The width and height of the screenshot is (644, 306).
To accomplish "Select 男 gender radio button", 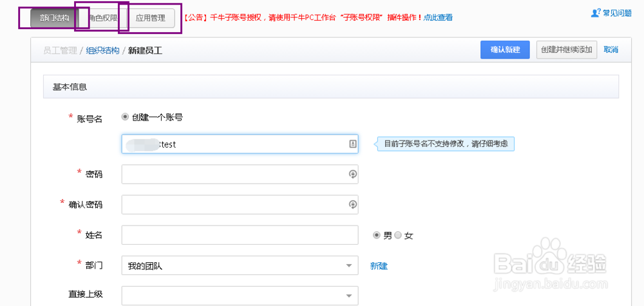I will (377, 235).
